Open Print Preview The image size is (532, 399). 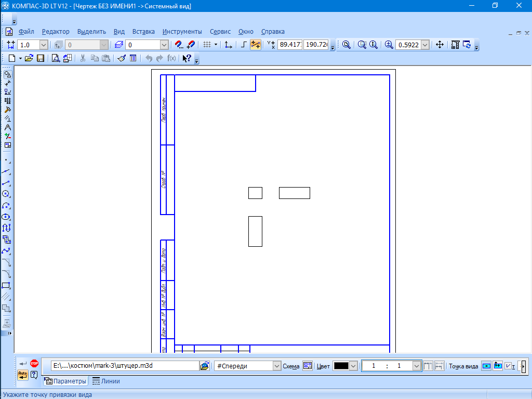[x=56, y=58]
